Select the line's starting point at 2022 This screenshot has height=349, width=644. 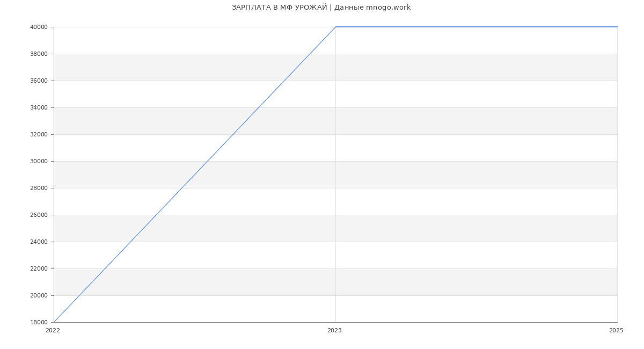click(54, 322)
